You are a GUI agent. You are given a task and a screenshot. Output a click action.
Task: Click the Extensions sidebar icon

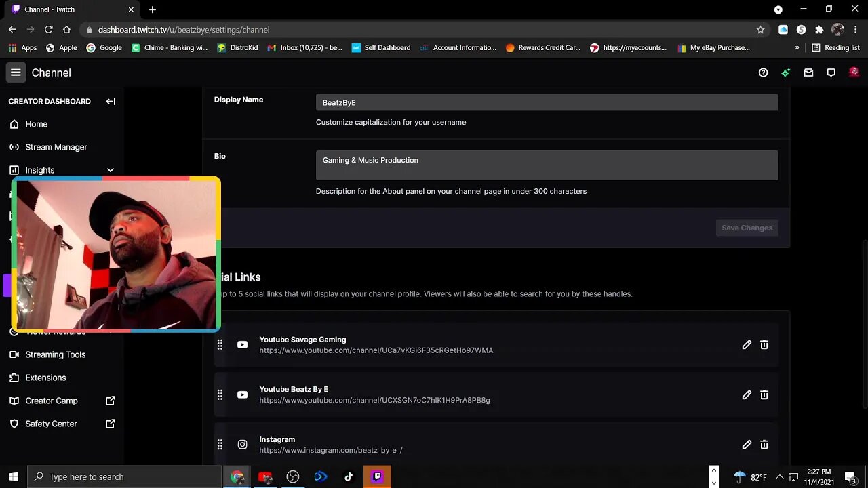tap(14, 378)
